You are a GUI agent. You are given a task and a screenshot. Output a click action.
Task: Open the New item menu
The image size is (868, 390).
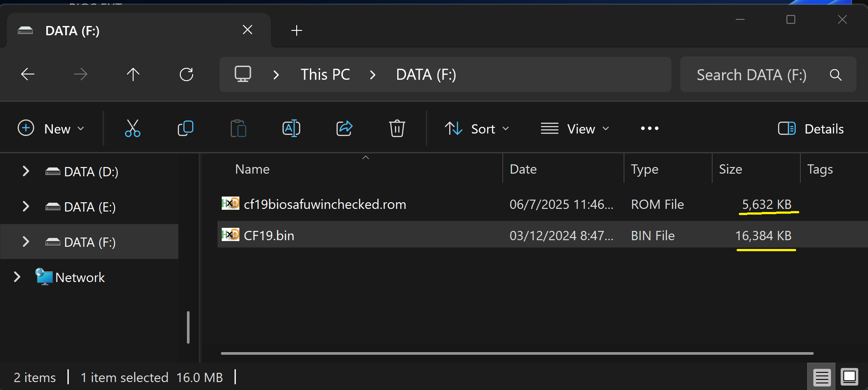coord(51,129)
